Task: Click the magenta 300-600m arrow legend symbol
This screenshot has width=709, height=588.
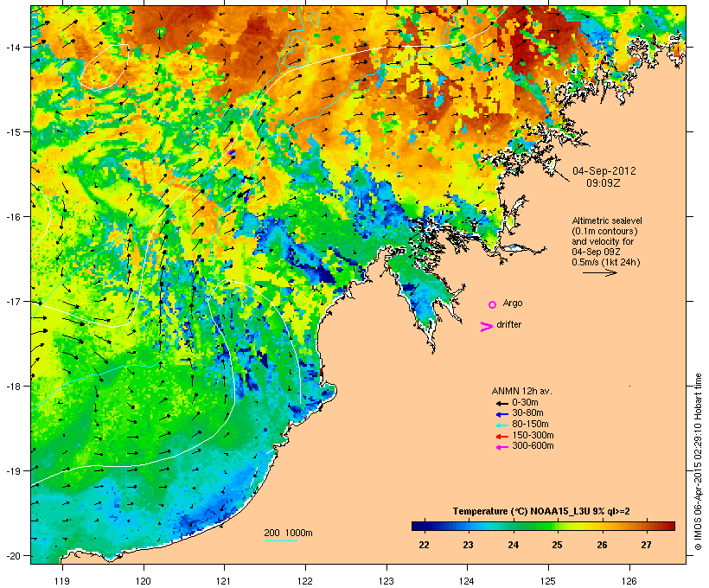Action: click(x=501, y=447)
